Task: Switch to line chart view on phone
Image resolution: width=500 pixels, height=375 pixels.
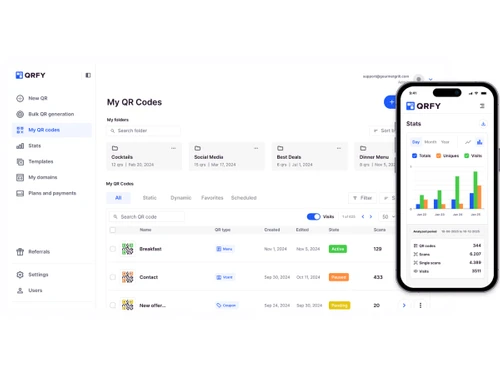Action: [468, 142]
